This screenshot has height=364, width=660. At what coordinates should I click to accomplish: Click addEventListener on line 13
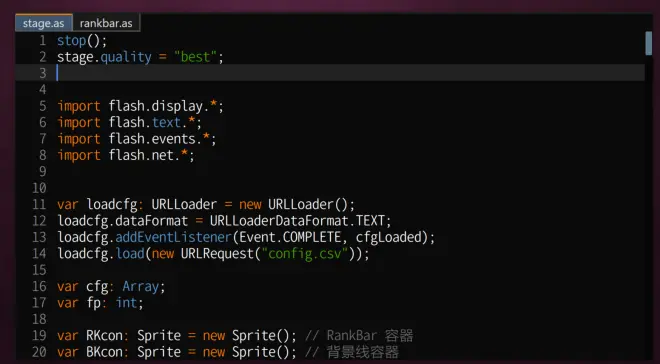(x=173, y=237)
